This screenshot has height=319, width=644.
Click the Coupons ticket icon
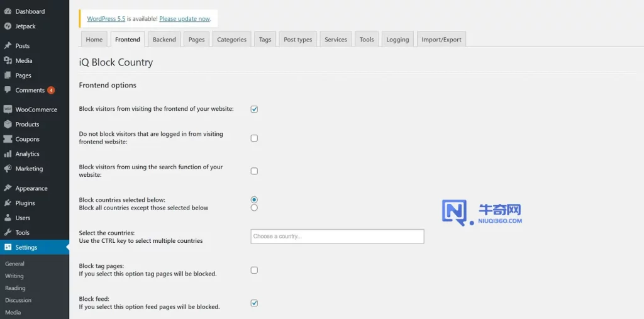[x=8, y=139]
